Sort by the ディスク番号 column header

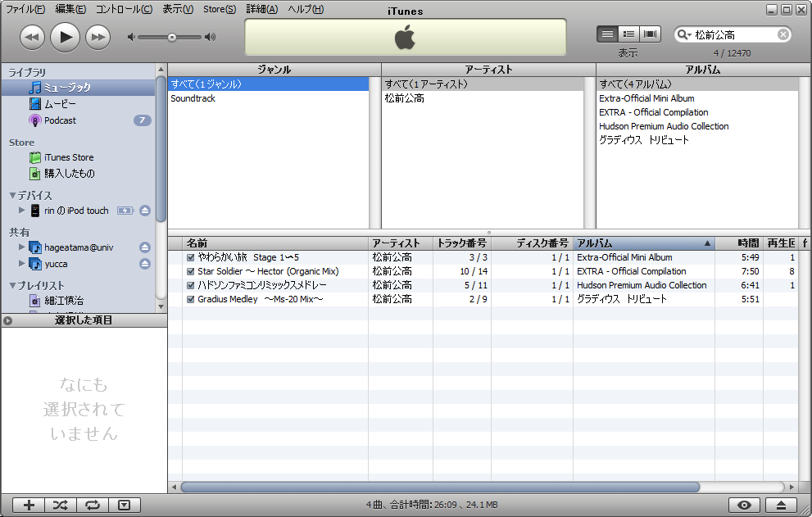(x=532, y=243)
